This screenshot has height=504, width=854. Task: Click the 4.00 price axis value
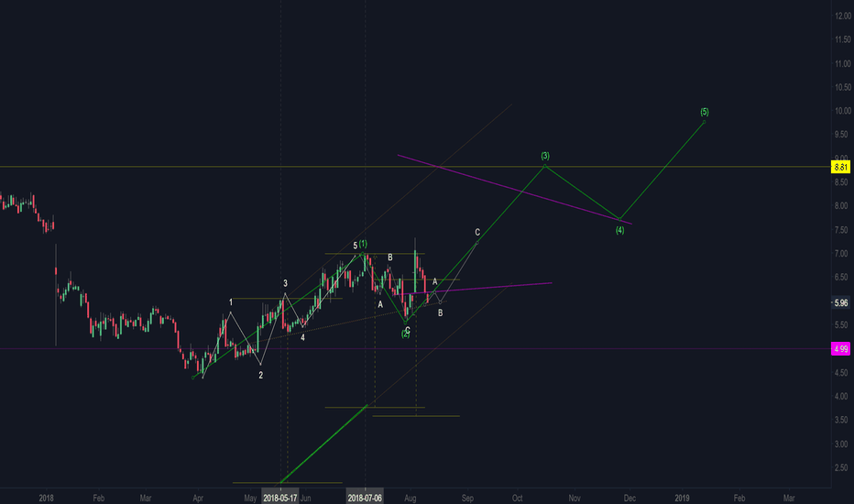pyautogui.click(x=843, y=396)
